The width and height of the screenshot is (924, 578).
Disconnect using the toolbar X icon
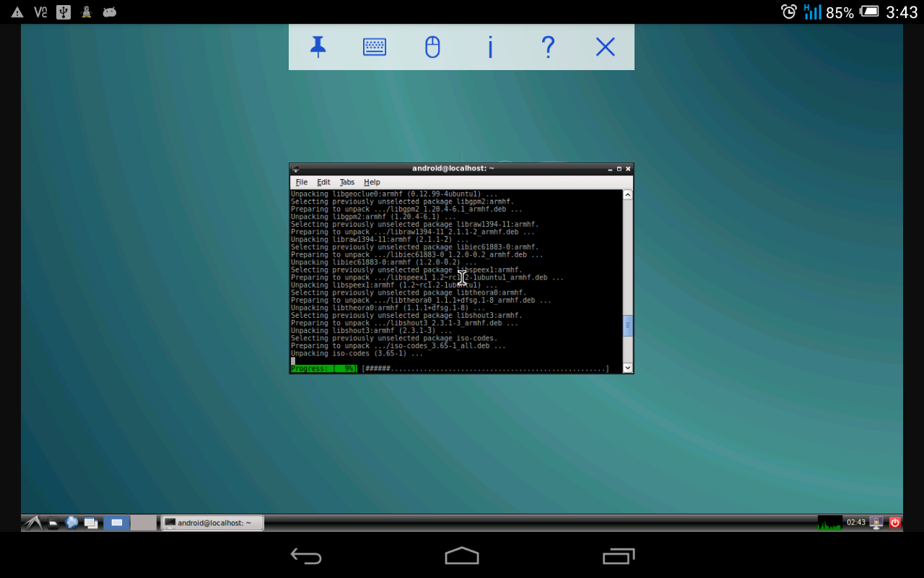click(x=605, y=48)
